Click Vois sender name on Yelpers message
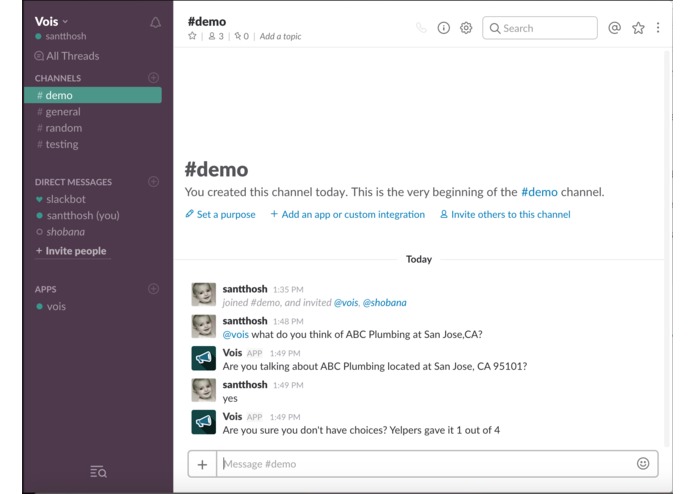 [232, 416]
